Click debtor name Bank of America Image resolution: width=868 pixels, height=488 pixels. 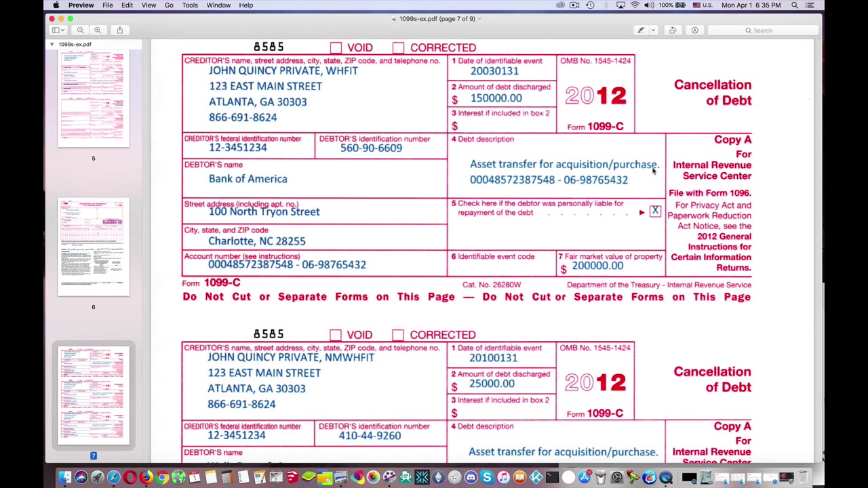pyautogui.click(x=248, y=179)
